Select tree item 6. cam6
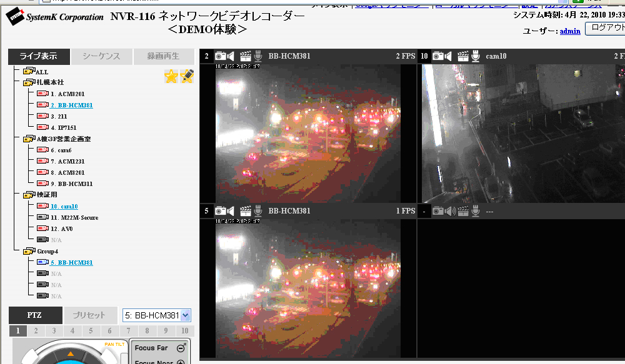 [61, 150]
